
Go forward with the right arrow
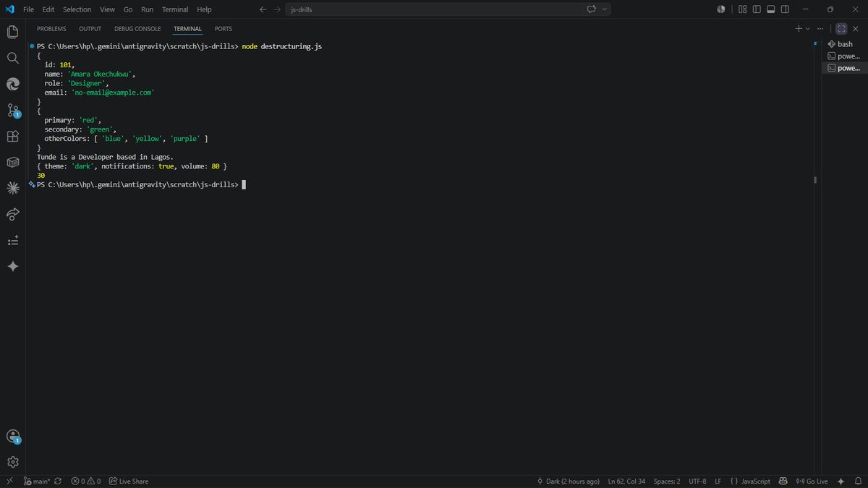click(x=277, y=9)
